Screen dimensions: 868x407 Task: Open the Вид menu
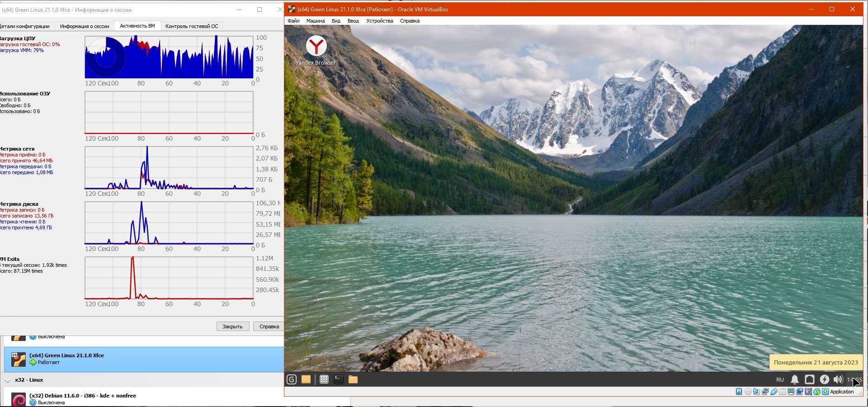(336, 21)
